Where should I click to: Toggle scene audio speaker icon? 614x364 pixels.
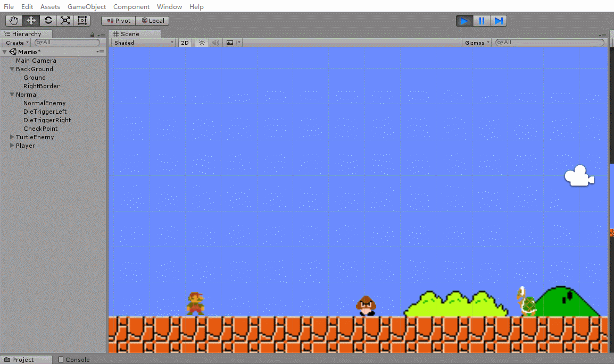[x=215, y=43]
